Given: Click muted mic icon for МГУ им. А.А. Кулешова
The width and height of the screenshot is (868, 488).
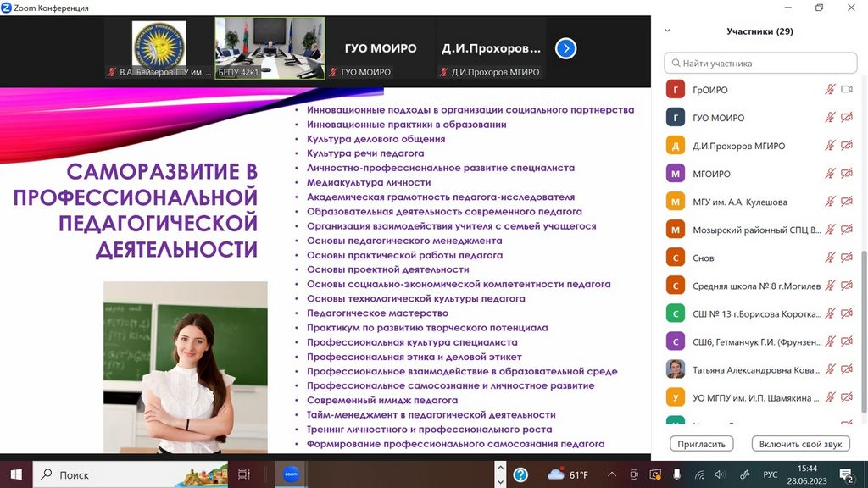Looking at the screenshot, I should click(x=831, y=202).
